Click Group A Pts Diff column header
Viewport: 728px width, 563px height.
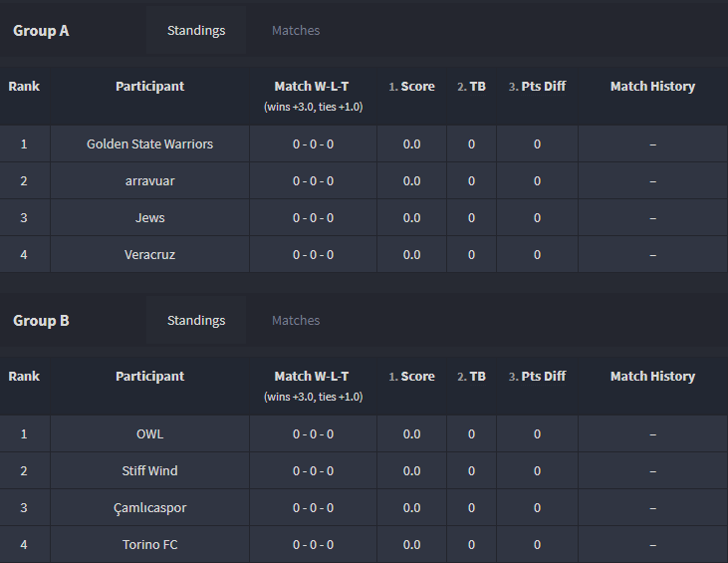[537, 87]
